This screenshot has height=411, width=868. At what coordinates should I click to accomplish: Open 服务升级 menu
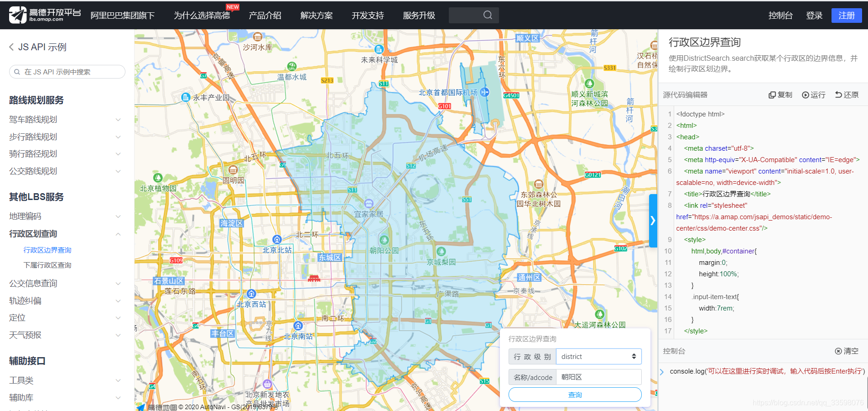pyautogui.click(x=419, y=16)
